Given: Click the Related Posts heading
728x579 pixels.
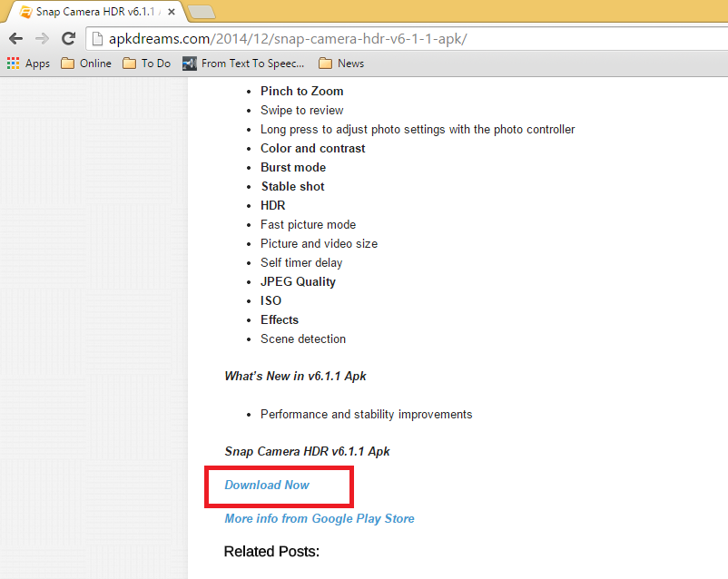Looking at the screenshot, I should tap(271, 552).
